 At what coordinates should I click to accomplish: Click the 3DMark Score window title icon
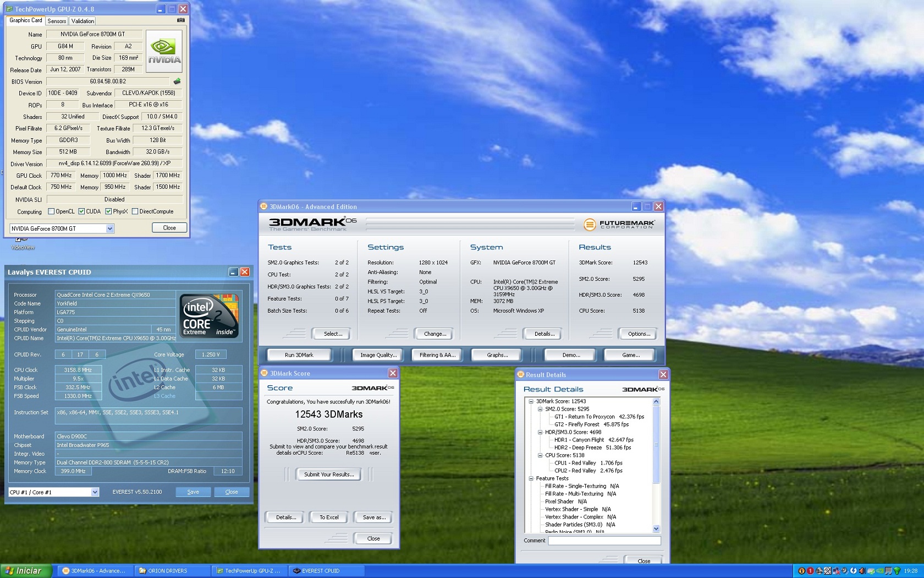tap(264, 373)
